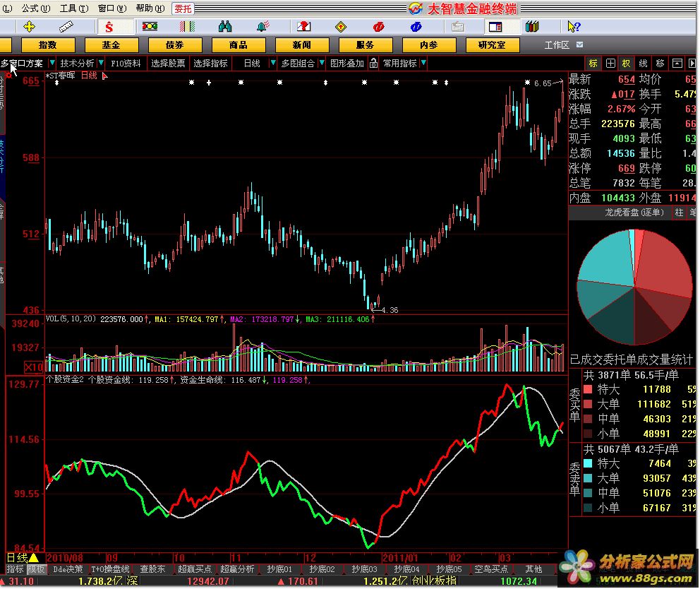Click the red flag icon beside 日线 title
The image size is (700, 589).
click(105, 76)
